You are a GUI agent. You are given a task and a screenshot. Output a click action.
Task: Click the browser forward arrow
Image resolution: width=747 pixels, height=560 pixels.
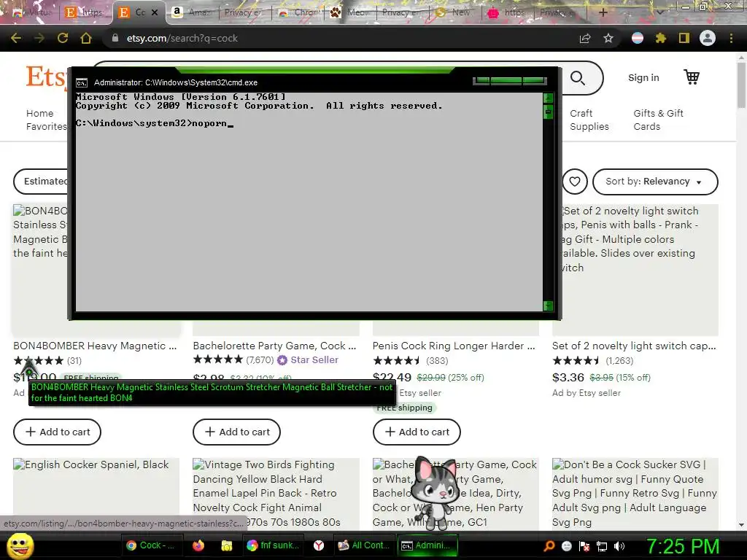39,38
